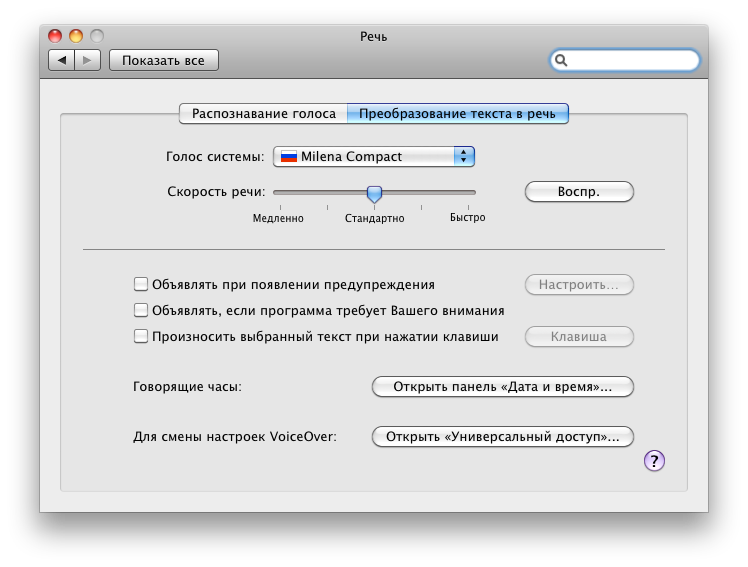Click the forward navigation arrow
The image size is (748, 567).
[x=88, y=61]
